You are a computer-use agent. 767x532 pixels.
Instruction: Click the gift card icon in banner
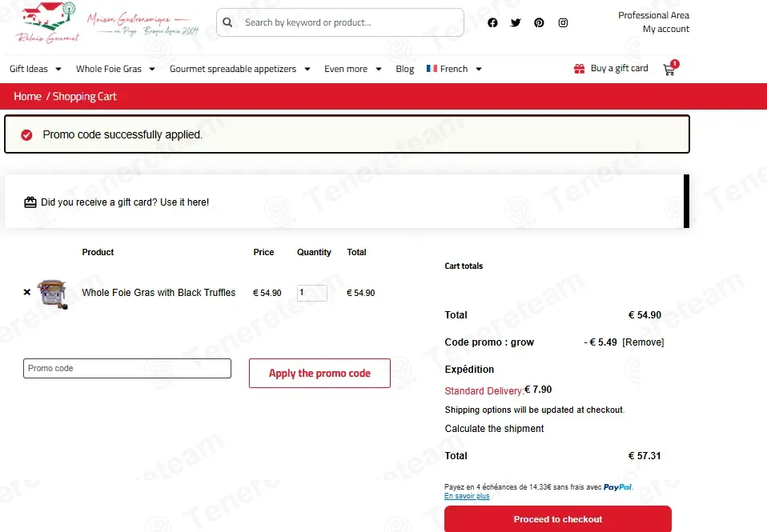30,202
